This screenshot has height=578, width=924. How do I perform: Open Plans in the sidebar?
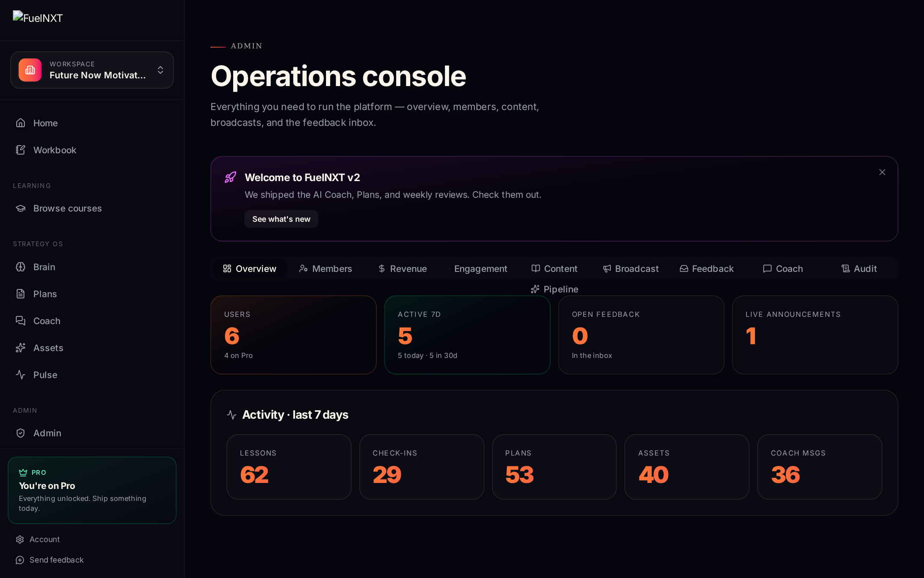[92, 294]
